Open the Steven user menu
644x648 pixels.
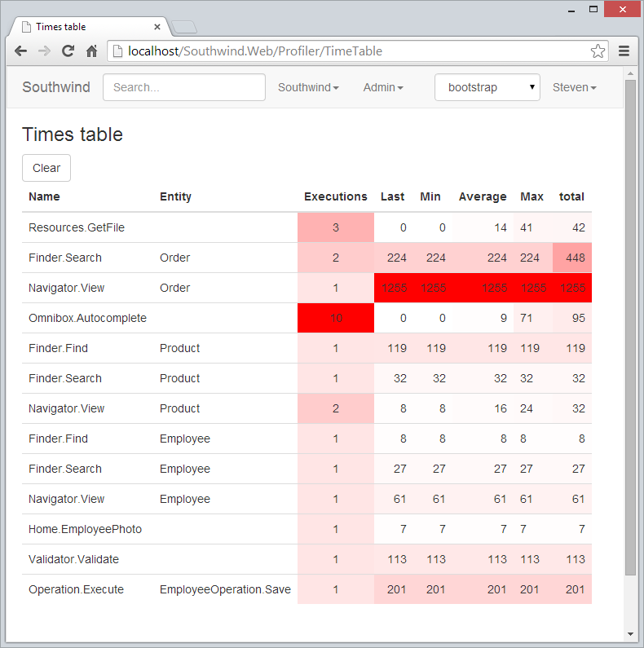574,87
